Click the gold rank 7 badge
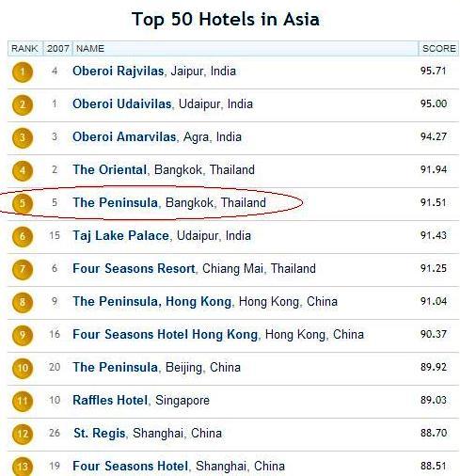The width and height of the screenshot is (460, 476). 23,269
